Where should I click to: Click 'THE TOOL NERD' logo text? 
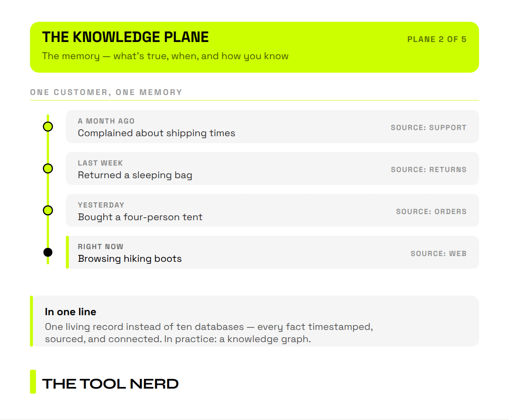pos(110,384)
